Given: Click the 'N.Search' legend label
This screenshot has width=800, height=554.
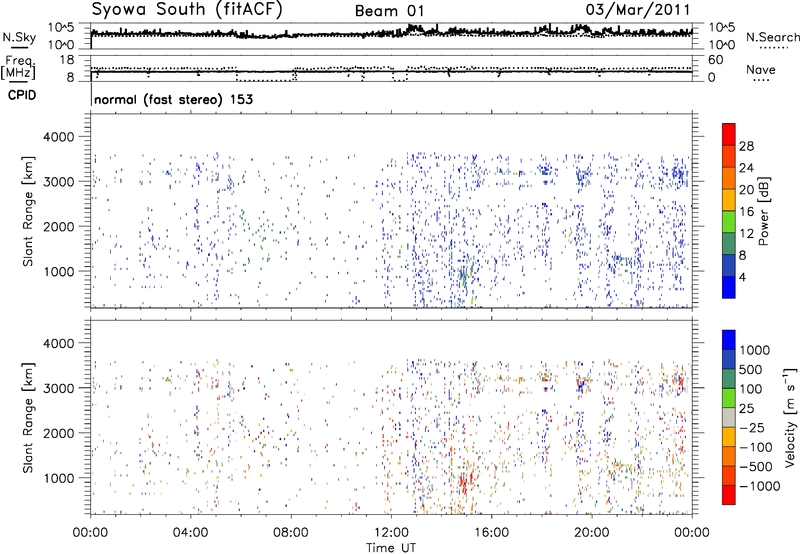Looking at the screenshot, I should click(773, 37).
